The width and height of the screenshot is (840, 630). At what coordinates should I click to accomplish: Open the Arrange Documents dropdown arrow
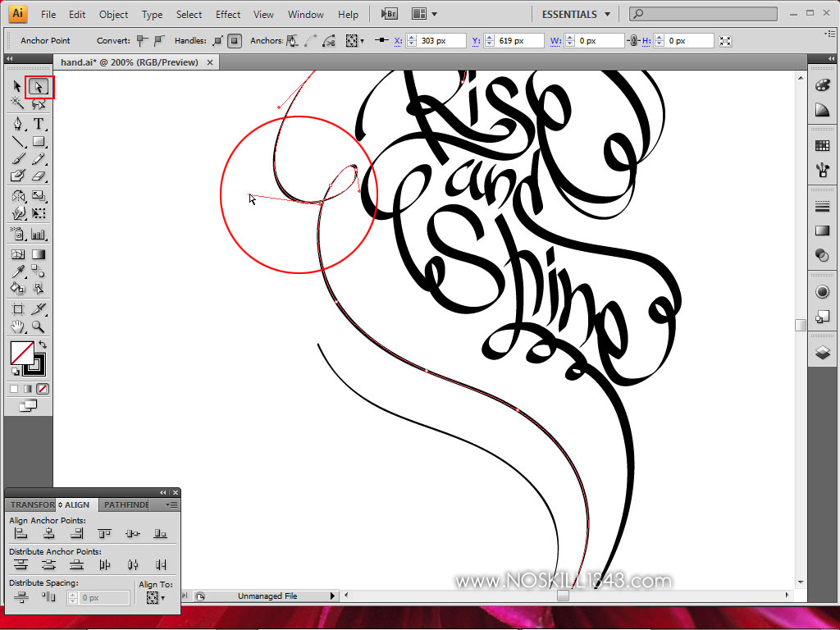click(x=435, y=15)
